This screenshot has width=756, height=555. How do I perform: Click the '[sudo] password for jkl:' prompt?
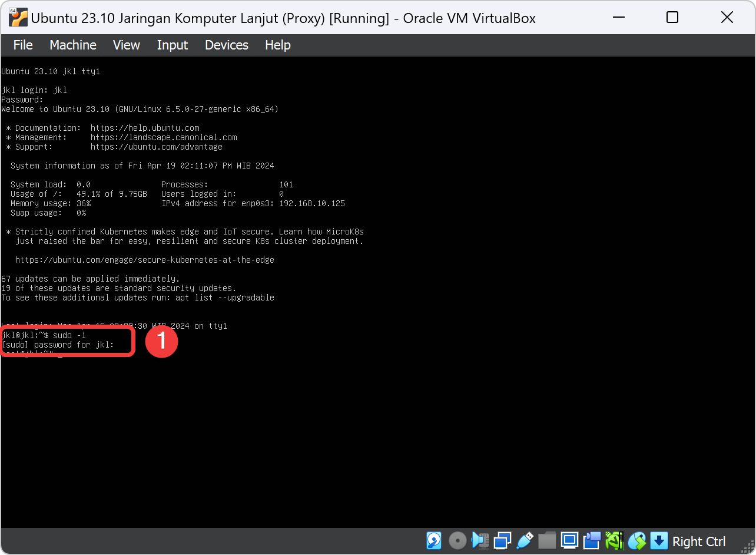pyautogui.click(x=58, y=345)
